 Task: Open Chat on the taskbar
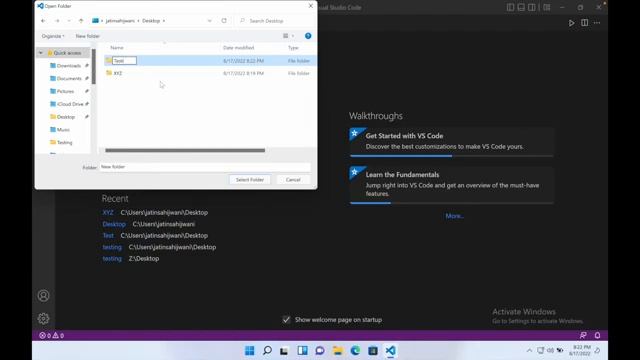coord(320,351)
